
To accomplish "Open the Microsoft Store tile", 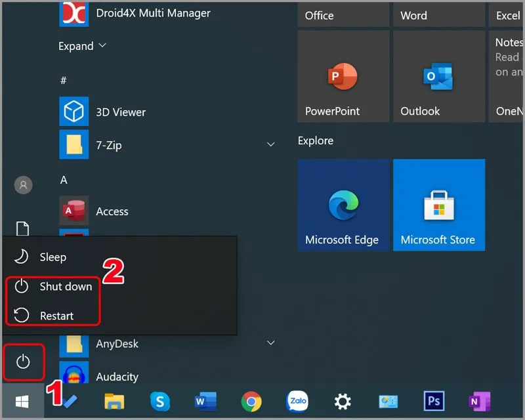I will (438, 205).
